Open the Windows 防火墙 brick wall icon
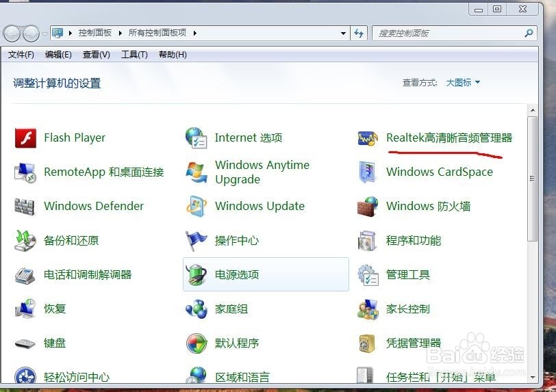Screen dimensions: 556x392 point(367,207)
